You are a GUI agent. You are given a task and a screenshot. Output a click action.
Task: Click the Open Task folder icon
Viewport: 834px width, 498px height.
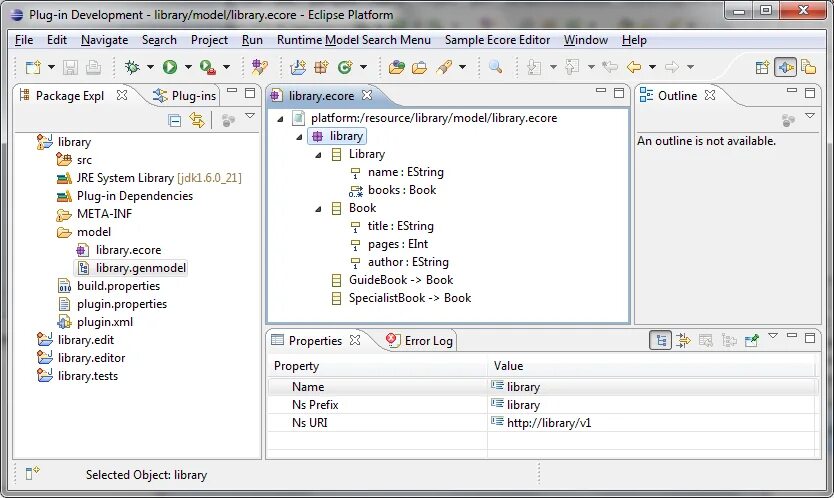(420, 67)
